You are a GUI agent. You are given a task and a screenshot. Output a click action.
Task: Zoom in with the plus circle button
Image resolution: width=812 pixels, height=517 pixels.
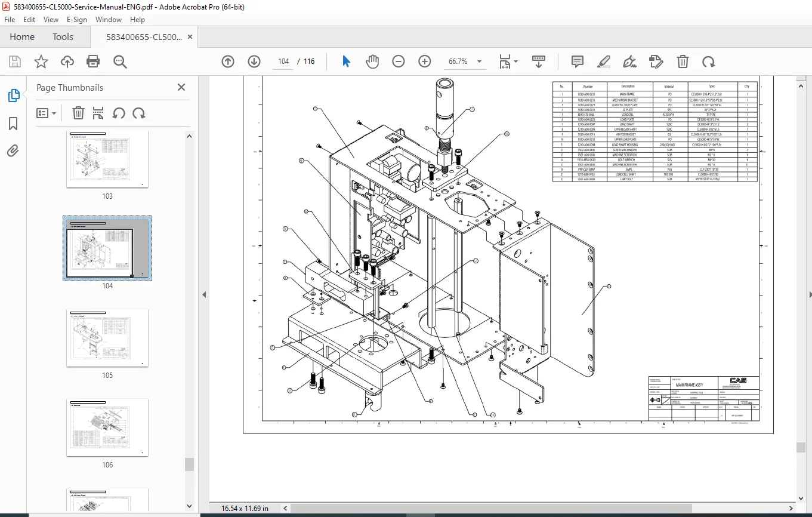[425, 61]
